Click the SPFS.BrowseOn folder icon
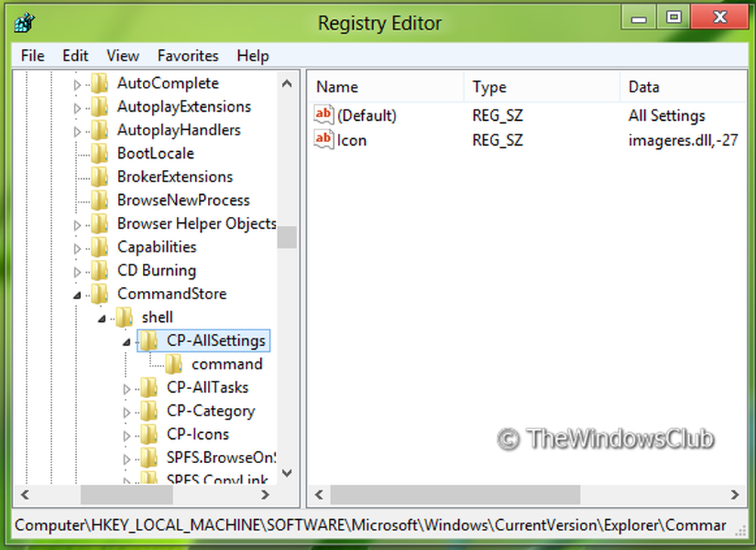 [149, 458]
